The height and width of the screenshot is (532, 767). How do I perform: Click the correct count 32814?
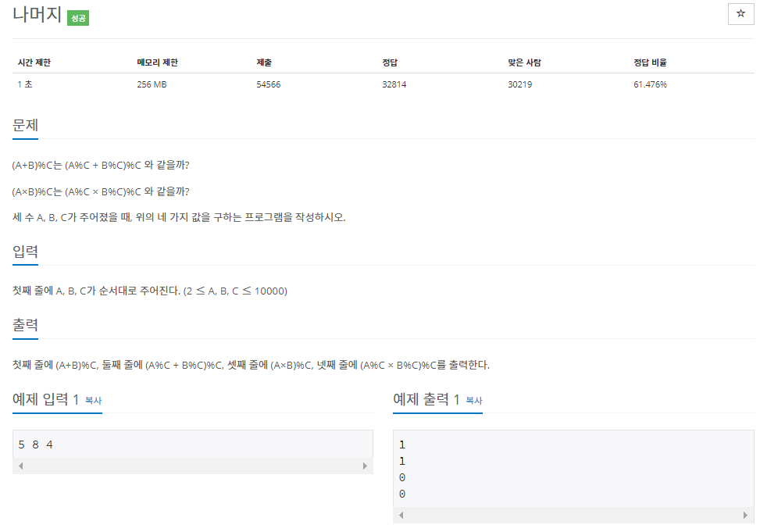(394, 84)
